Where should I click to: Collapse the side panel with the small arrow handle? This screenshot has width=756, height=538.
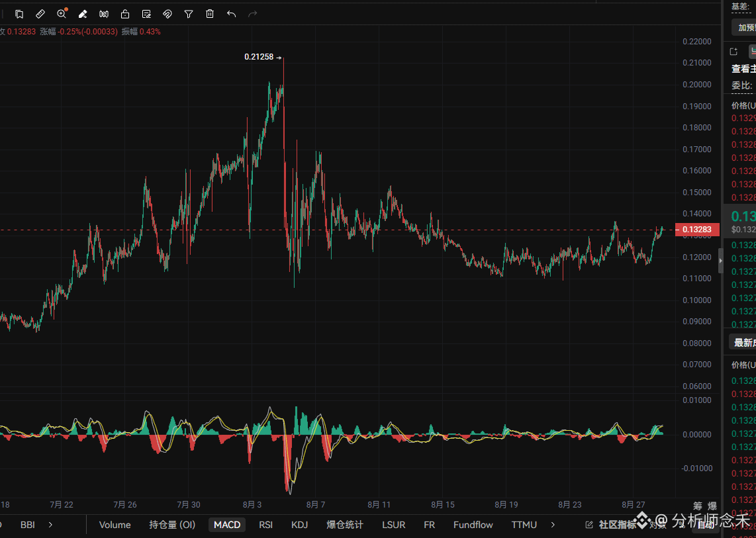coord(721,261)
